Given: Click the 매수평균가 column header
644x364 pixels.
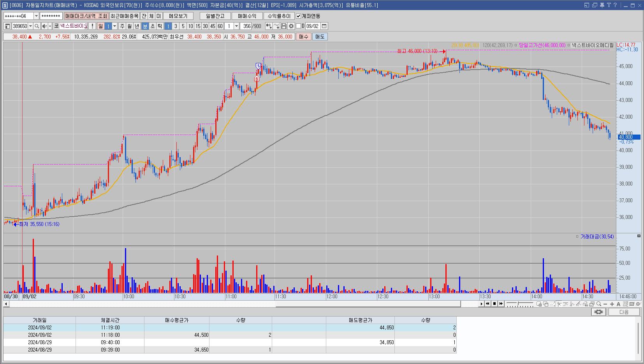Looking at the screenshot, I should pyautogui.click(x=177, y=320).
